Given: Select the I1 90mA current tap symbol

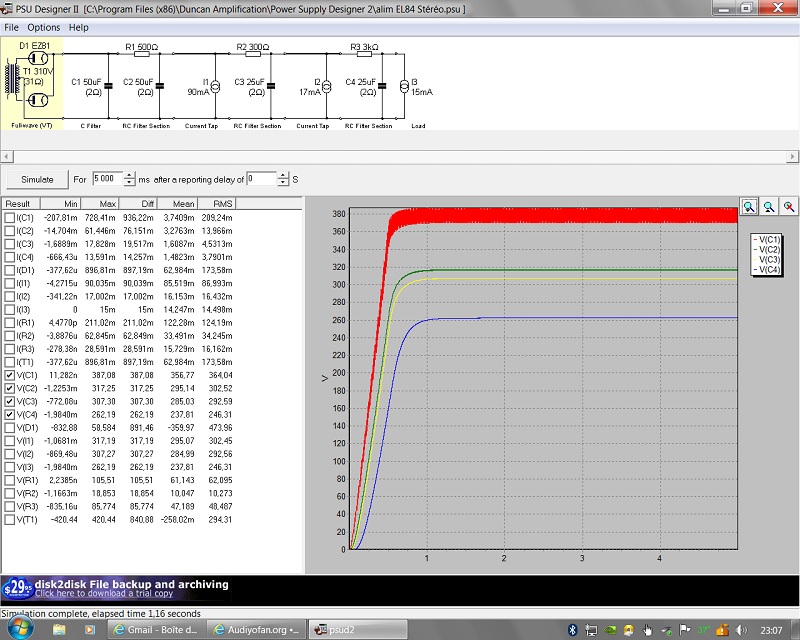Looking at the screenshot, I should (215, 86).
